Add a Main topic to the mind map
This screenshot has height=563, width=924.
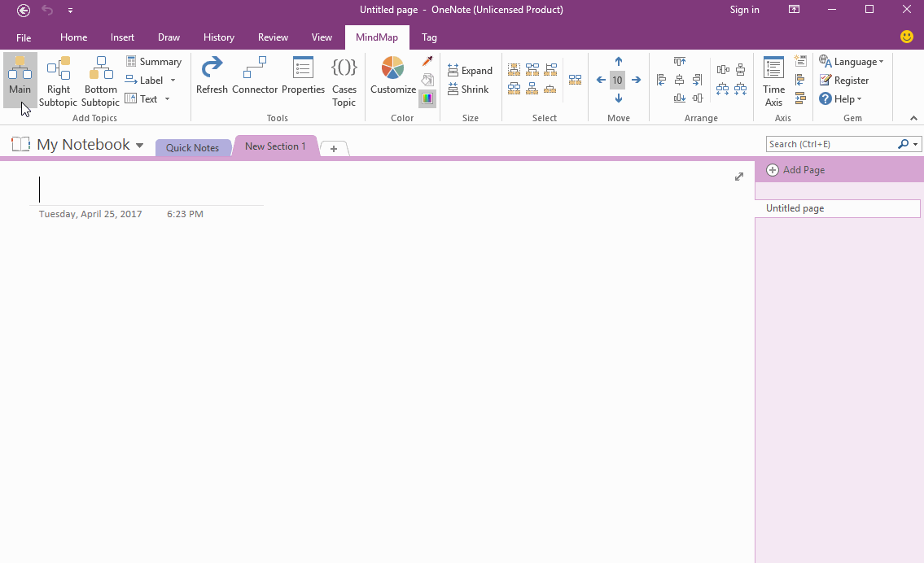click(x=20, y=80)
